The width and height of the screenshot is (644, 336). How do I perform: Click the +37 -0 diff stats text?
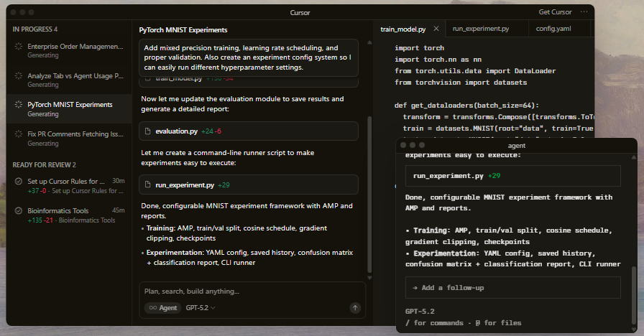point(37,191)
